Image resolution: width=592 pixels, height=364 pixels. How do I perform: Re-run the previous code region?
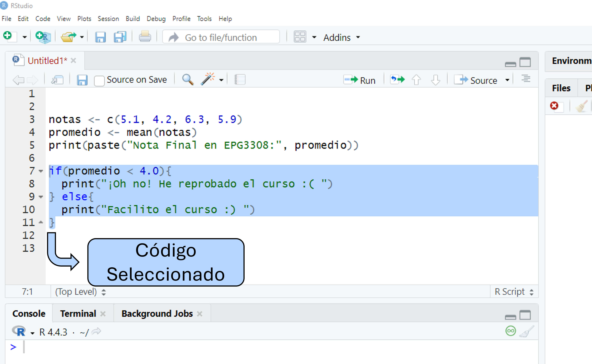click(x=397, y=80)
